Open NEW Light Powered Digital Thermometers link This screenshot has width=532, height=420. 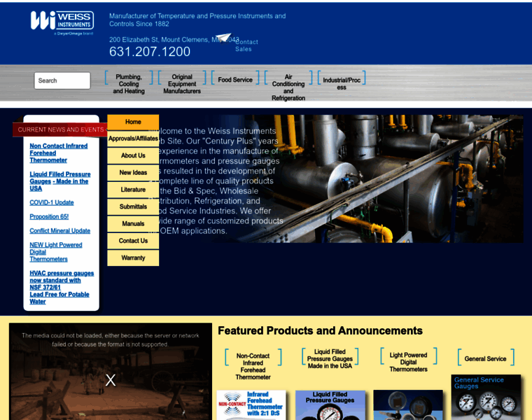pyautogui.click(x=55, y=252)
